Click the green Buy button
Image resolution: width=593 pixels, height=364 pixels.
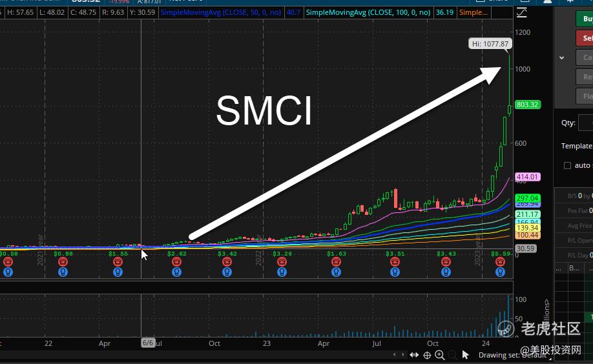coord(585,19)
